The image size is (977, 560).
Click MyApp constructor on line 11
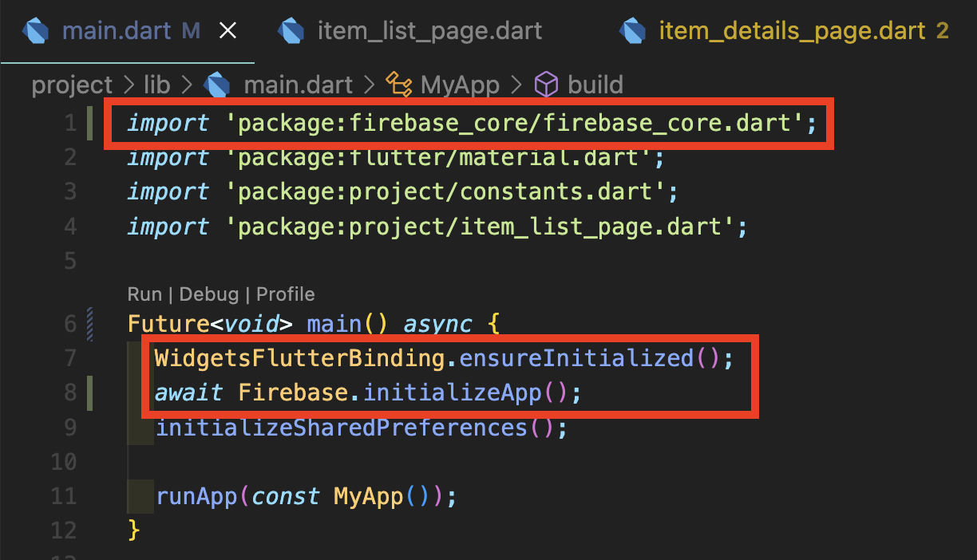coord(369,496)
